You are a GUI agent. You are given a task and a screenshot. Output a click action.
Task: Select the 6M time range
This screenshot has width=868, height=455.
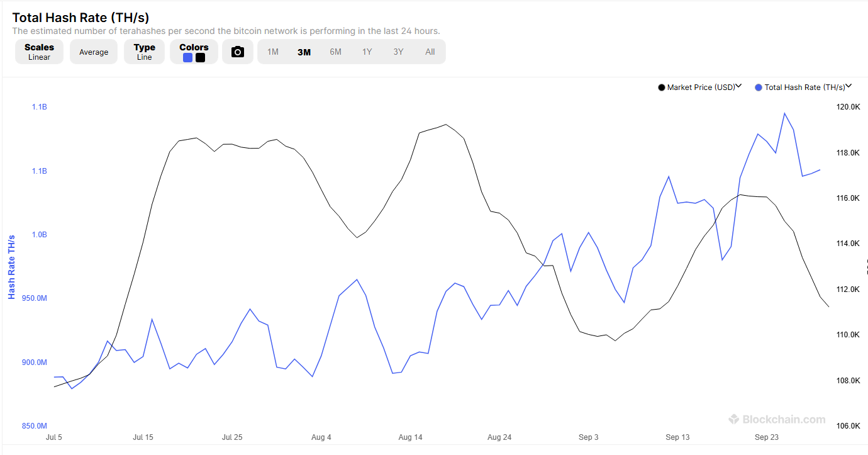pyautogui.click(x=336, y=52)
